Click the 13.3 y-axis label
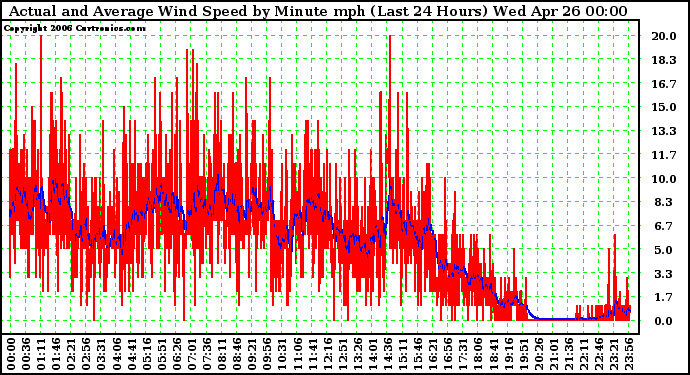690x375 pixels. [x=664, y=131]
